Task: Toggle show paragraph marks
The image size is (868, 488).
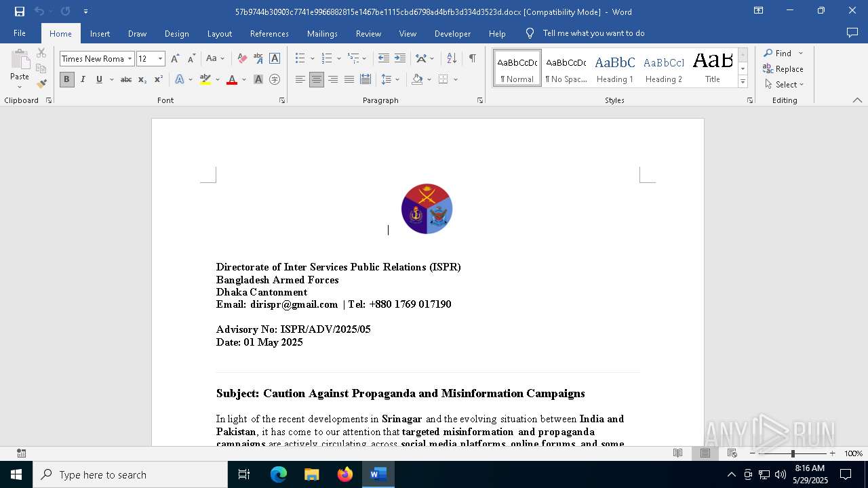Action: [473, 59]
